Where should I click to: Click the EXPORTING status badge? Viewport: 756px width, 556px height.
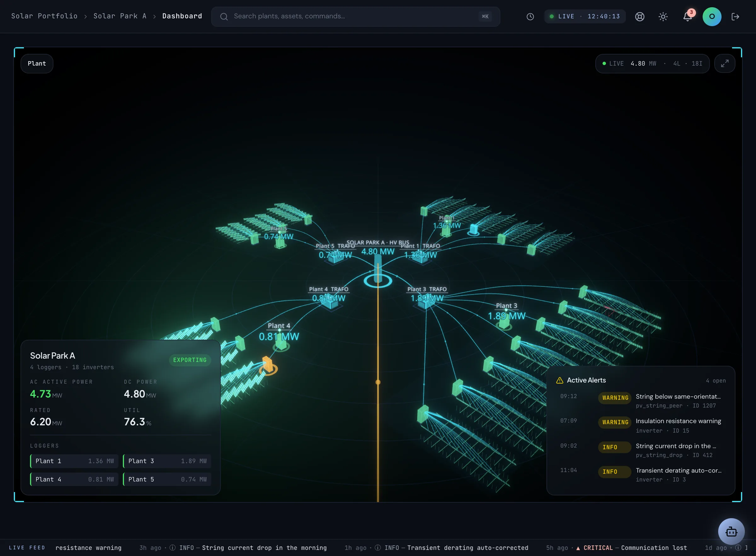coord(190,360)
